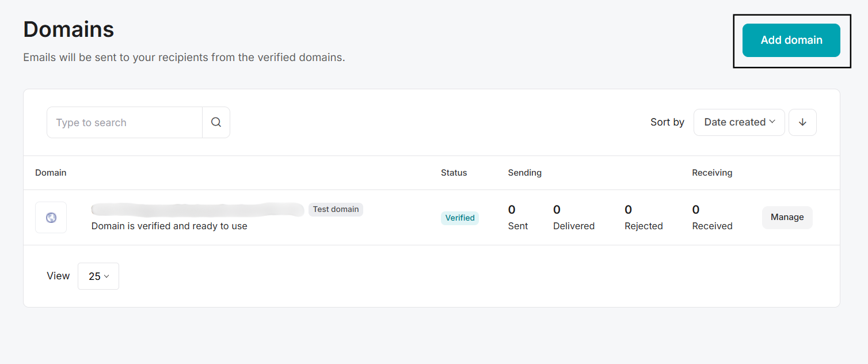
Task: Click the Verified status badge
Action: point(459,218)
